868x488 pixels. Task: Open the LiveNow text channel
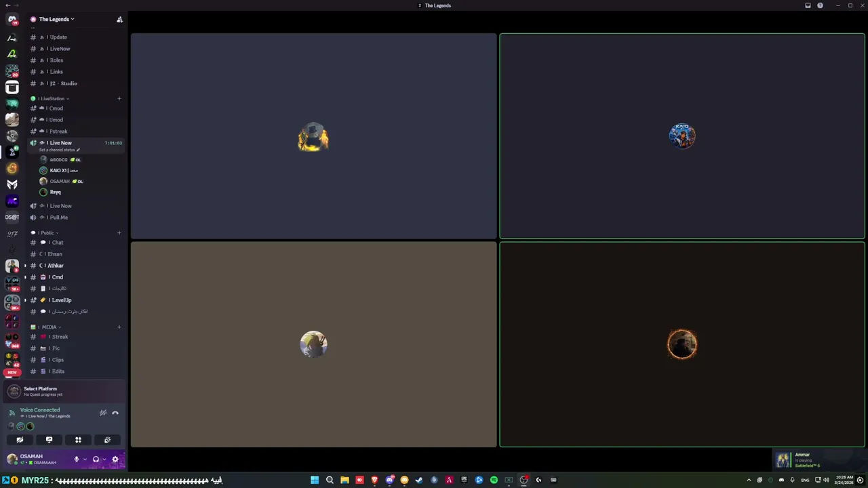coord(76,49)
